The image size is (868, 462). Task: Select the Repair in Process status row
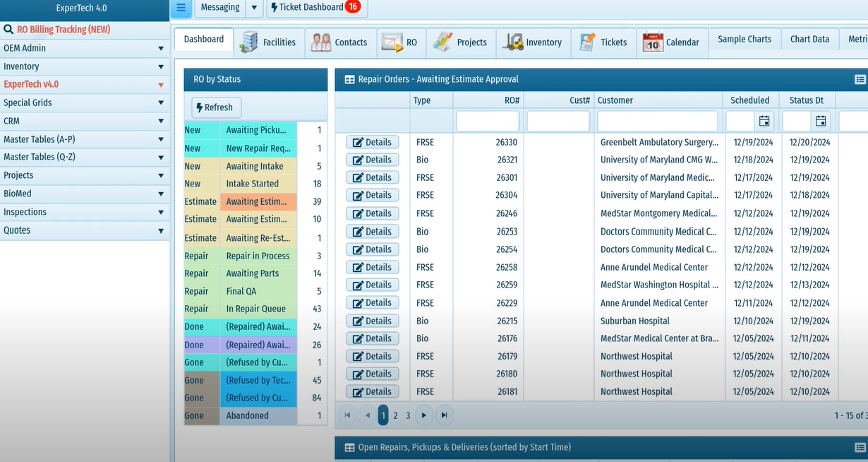tap(255, 256)
